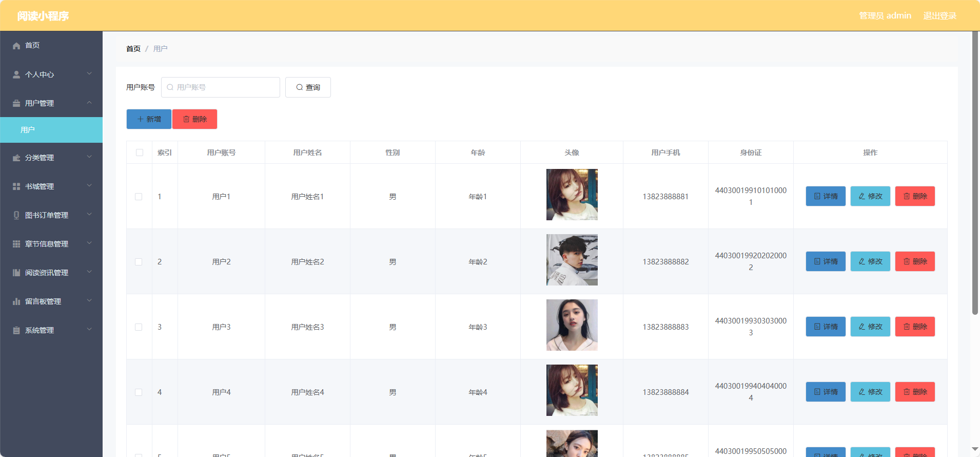Click the 首页 breadcrumb link
The height and width of the screenshot is (457, 980).
point(133,49)
